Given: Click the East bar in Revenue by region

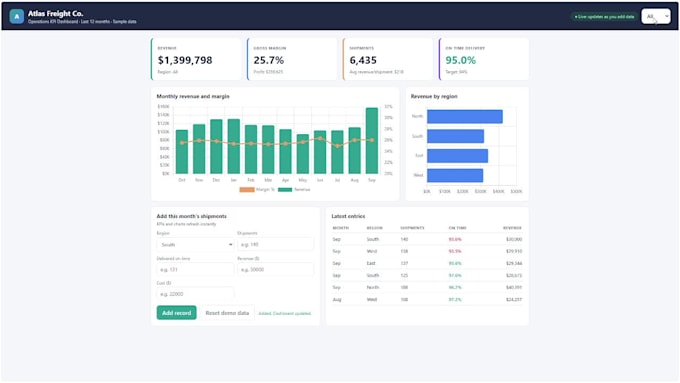Looking at the screenshot, I should pos(458,156).
